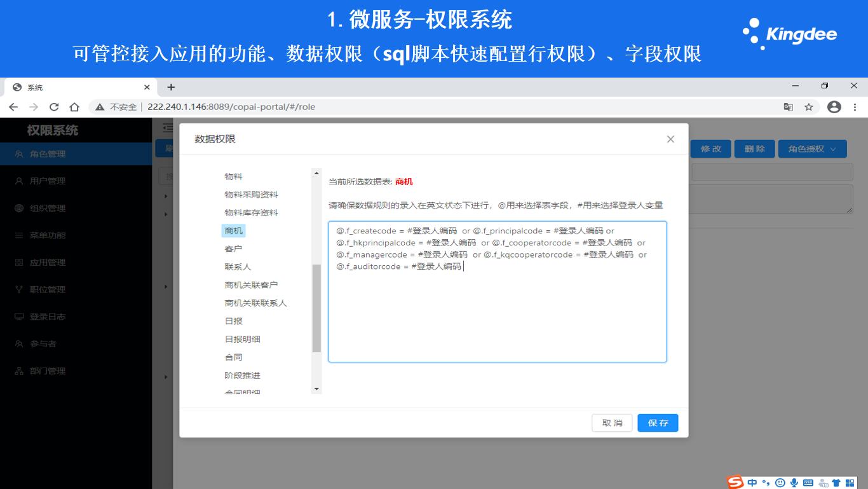Click the 保存 button

point(658,423)
